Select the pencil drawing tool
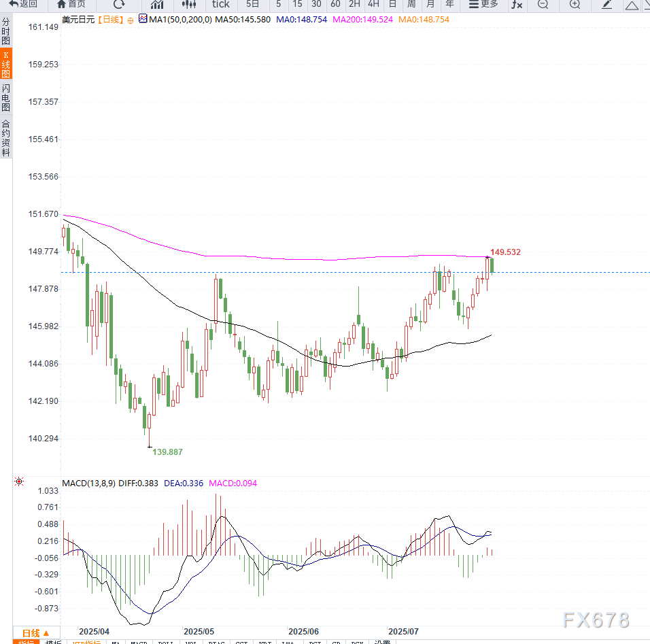The image size is (650, 644). 607,4
